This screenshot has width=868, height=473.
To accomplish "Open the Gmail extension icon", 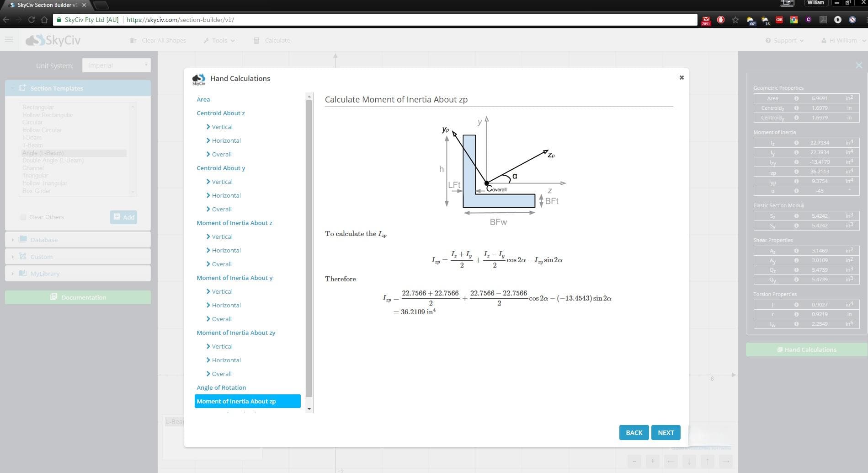I will (x=706, y=20).
